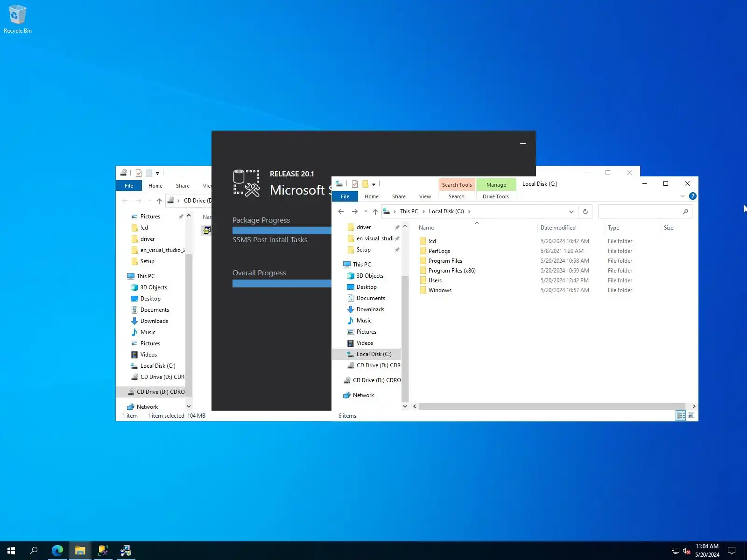The image size is (747, 560).
Task: Open Customize Quick Access Toolbar dropdown in Local Disk window
Action: pos(373,184)
